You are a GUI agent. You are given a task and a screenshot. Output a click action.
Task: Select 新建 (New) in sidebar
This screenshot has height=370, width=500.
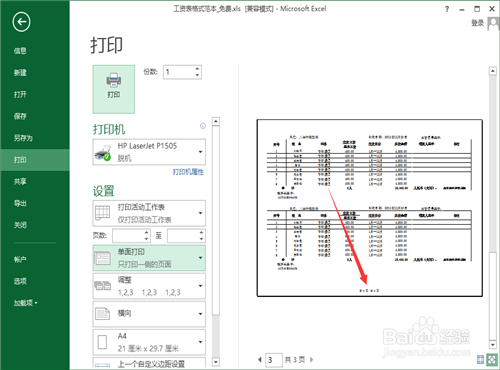pyautogui.click(x=20, y=73)
